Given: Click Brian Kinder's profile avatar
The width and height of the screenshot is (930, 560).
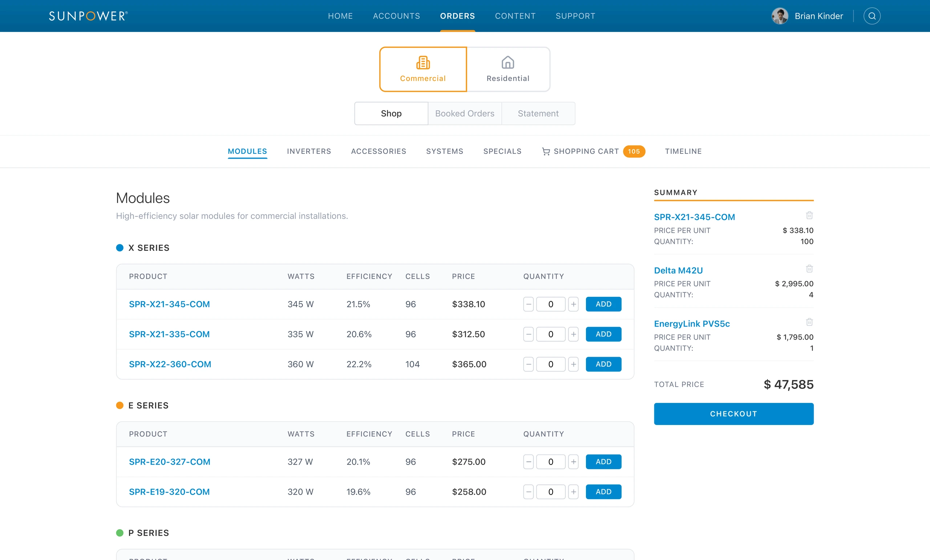Looking at the screenshot, I should pos(779,16).
